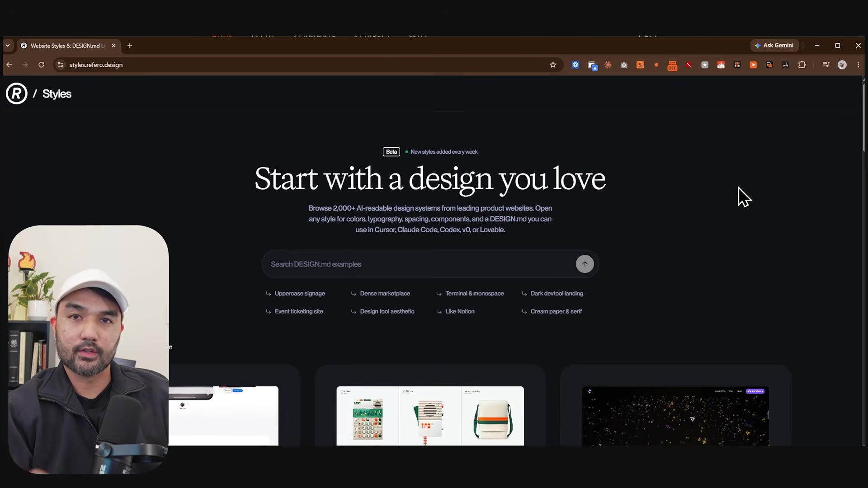Choose the Event ticketing site suggestion

[x=294, y=311]
